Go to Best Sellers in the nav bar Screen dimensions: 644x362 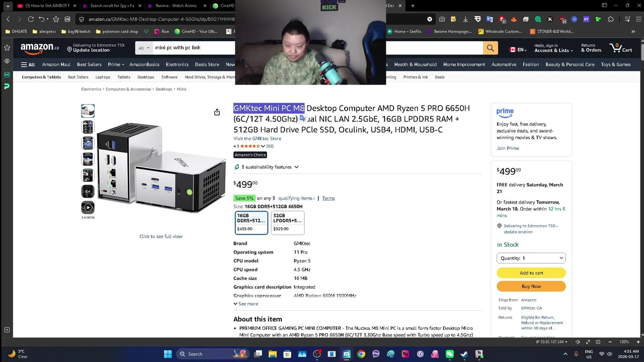point(89,64)
